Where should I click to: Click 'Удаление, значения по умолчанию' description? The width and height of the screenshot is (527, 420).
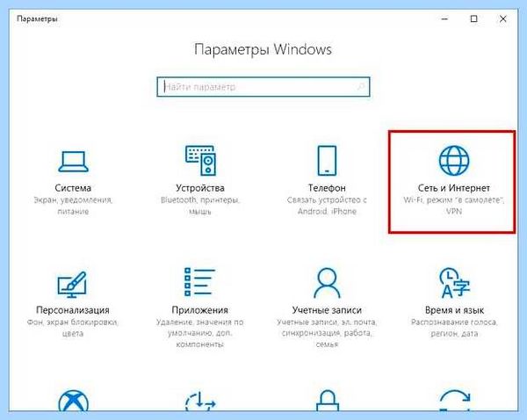tap(199, 333)
